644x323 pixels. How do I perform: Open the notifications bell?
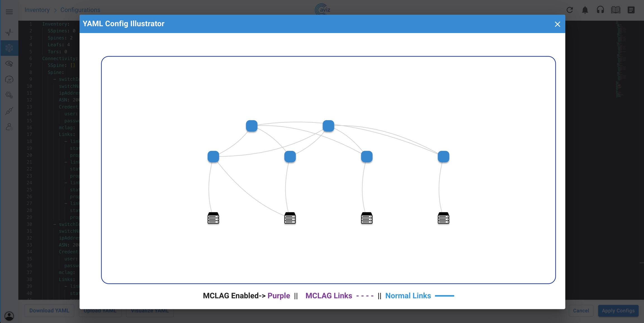(x=585, y=10)
